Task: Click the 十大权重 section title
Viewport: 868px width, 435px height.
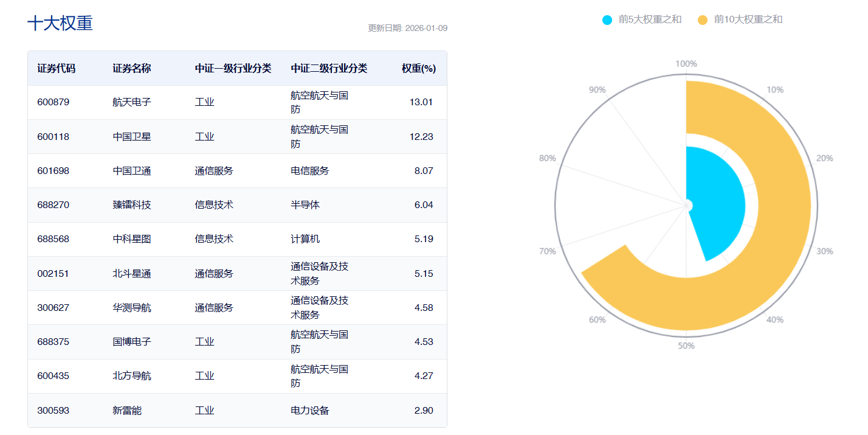Action: pos(60,23)
